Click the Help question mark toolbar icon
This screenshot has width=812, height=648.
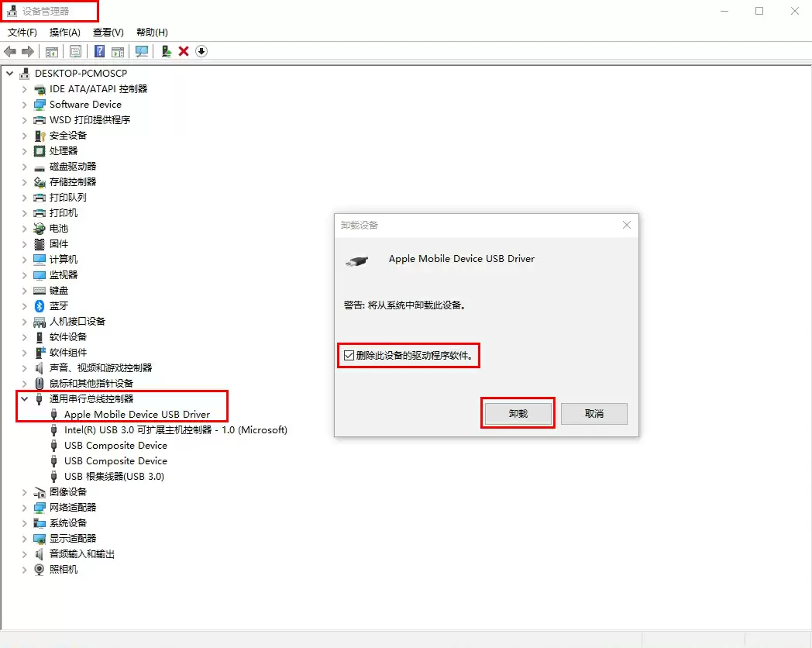click(x=99, y=51)
